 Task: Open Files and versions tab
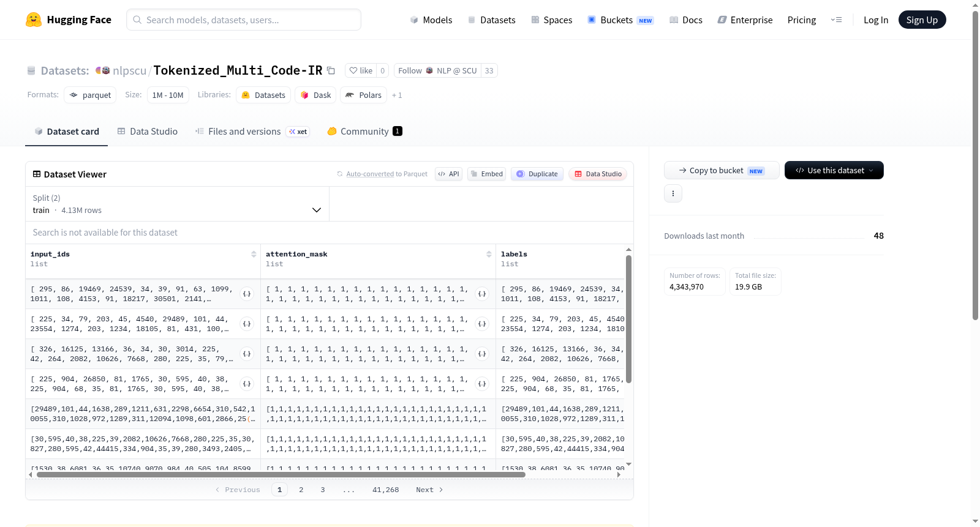coord(252,131)
